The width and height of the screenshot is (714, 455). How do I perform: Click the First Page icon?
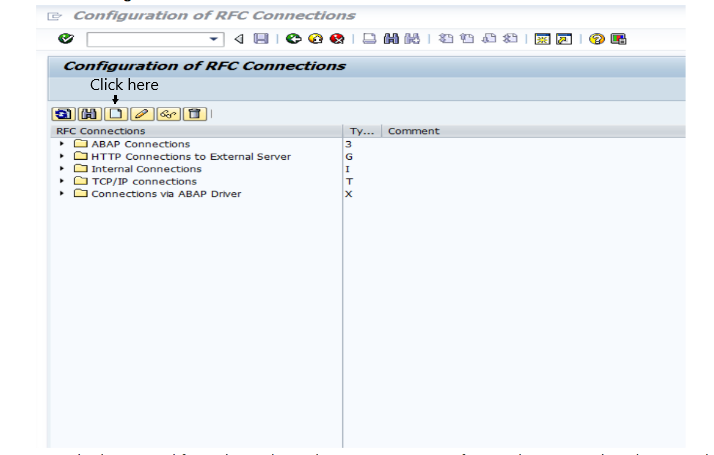(x=446, y=39)
